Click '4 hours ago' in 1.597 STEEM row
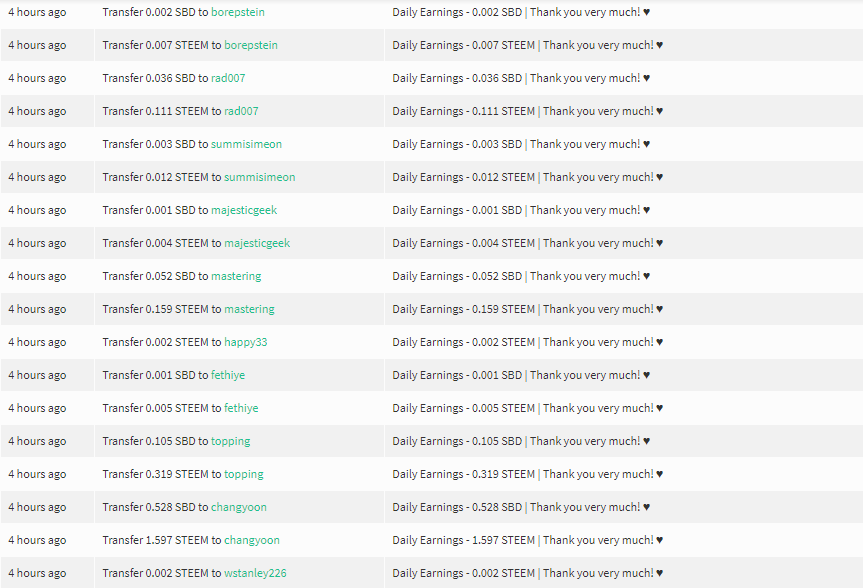 point(37,541)
